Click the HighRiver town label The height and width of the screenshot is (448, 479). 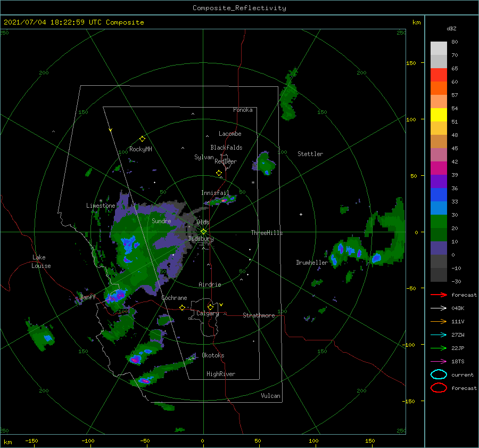click(x=221, y=374)
